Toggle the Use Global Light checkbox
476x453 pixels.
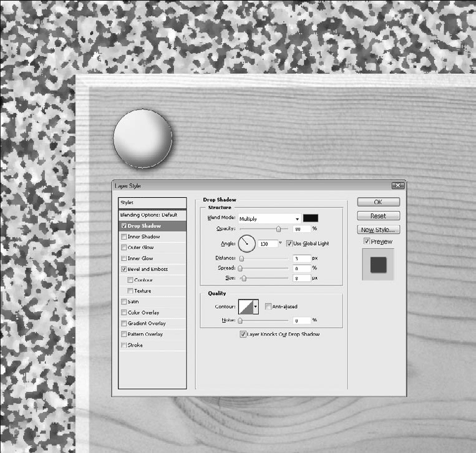point(289,243)
